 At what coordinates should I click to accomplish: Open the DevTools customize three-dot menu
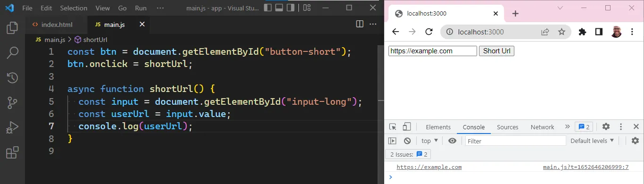coord(621,126)
